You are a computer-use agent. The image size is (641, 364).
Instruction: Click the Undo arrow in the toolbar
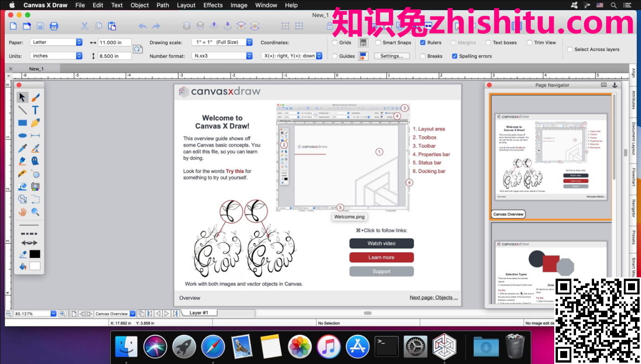point(142,26)
